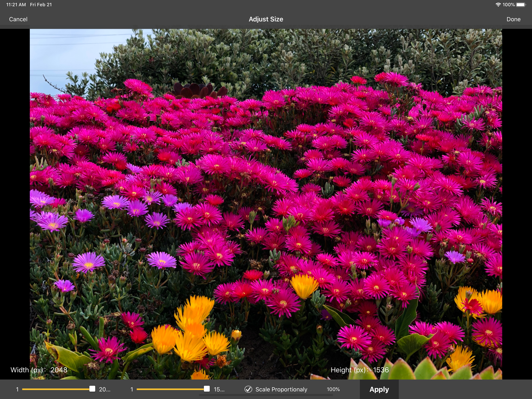Click the Width (px) 2048 value
The image size is (532, 399).
59,370
